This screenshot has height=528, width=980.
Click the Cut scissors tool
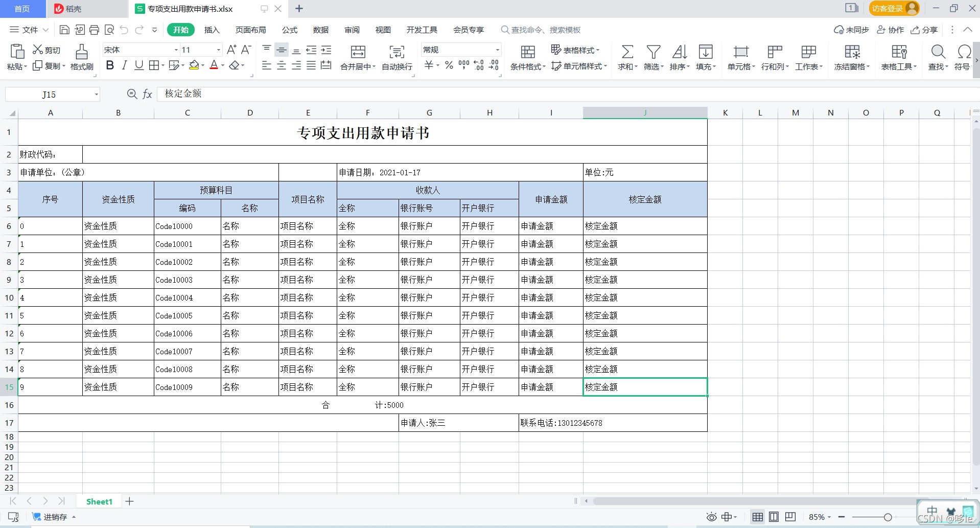pyautogui.click(x=38, y=50)
